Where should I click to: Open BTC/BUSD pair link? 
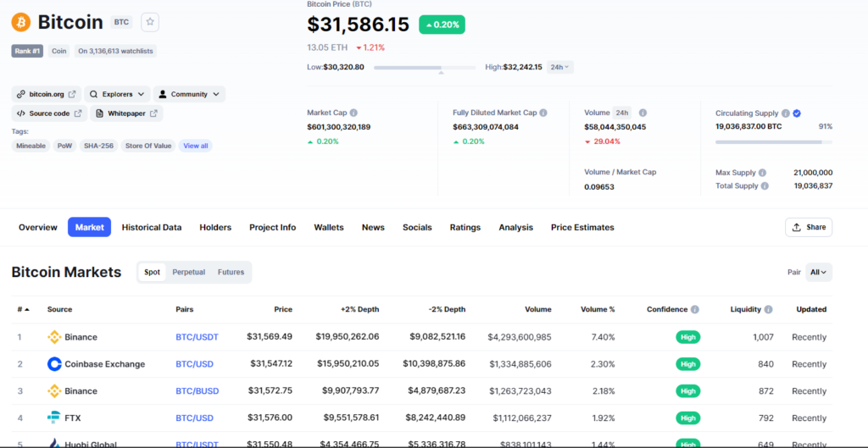197,391
